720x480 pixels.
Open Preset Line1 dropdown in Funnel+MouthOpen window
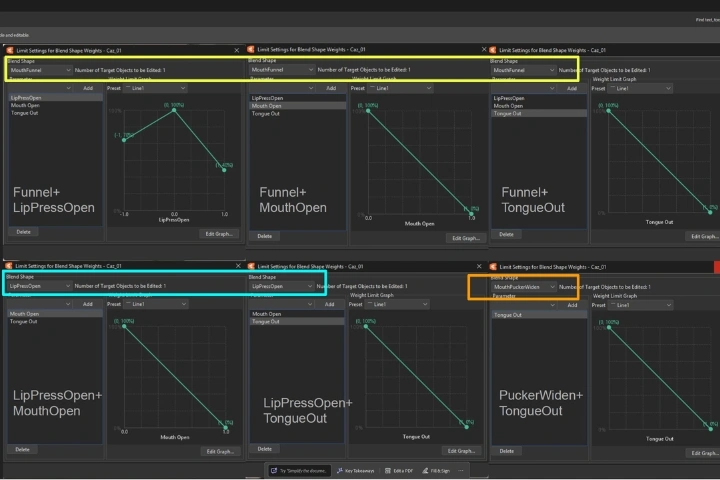pos(400,88)
